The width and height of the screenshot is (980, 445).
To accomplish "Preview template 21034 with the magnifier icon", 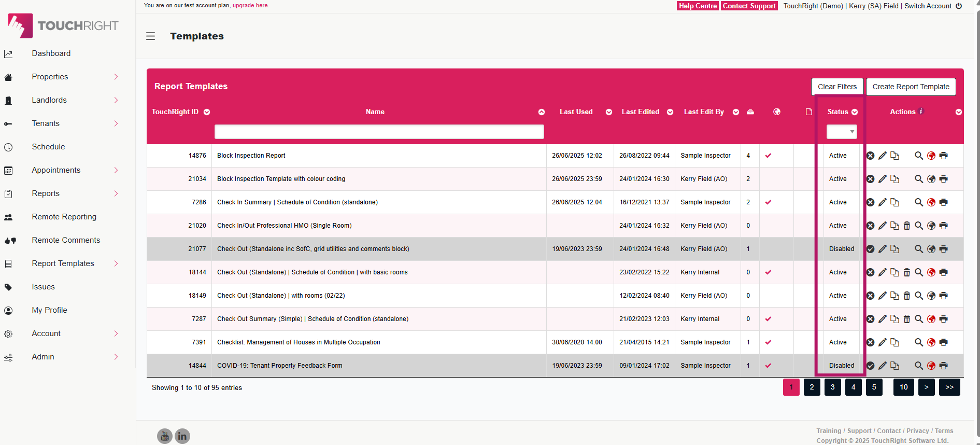I will pyautogui.click(x=918, y=179).
